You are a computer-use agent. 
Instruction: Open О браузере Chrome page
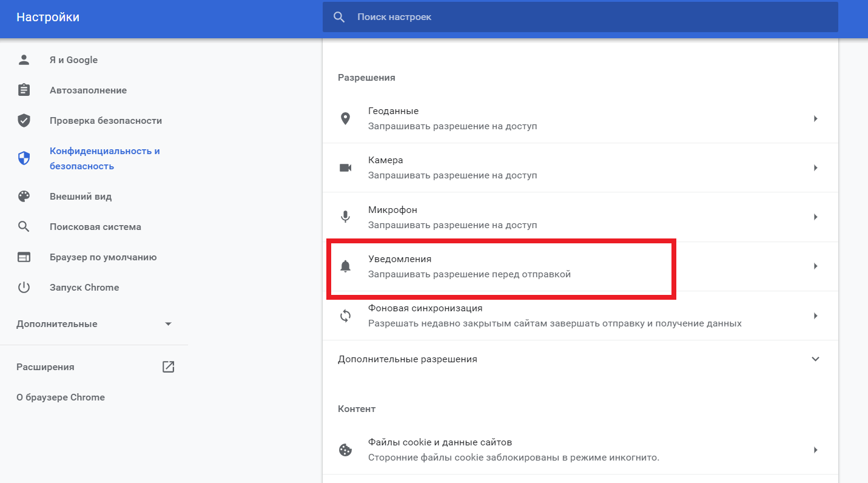pyautogui.click(x=61, y=397)
